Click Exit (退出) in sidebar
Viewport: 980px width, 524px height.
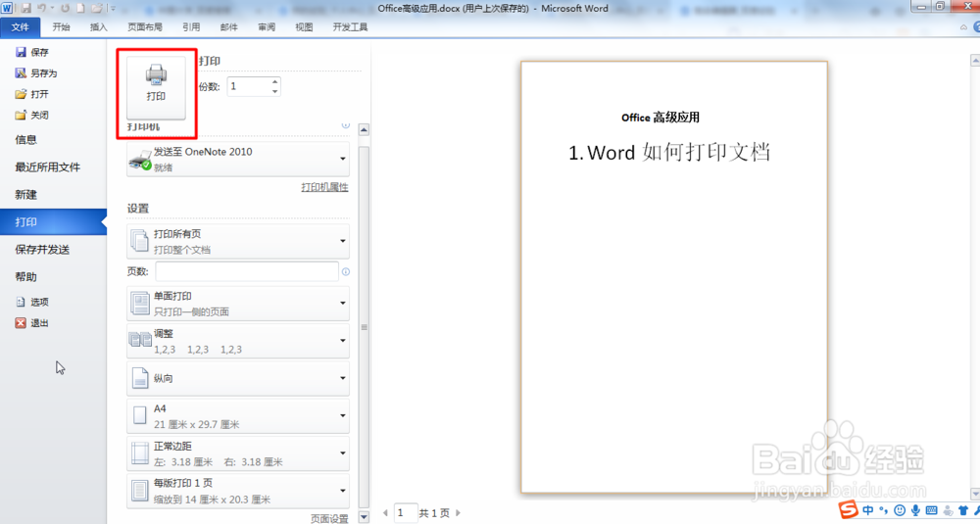[x=32, y=323]
